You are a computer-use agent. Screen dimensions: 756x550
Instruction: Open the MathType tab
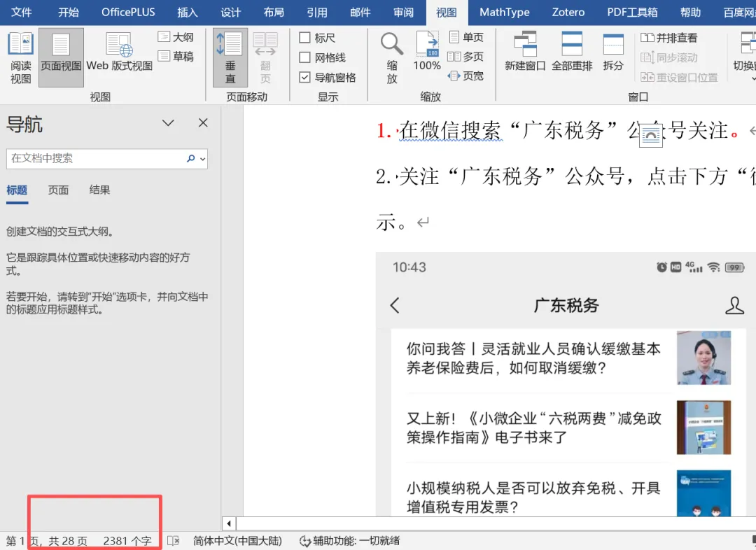click(504, 12)
